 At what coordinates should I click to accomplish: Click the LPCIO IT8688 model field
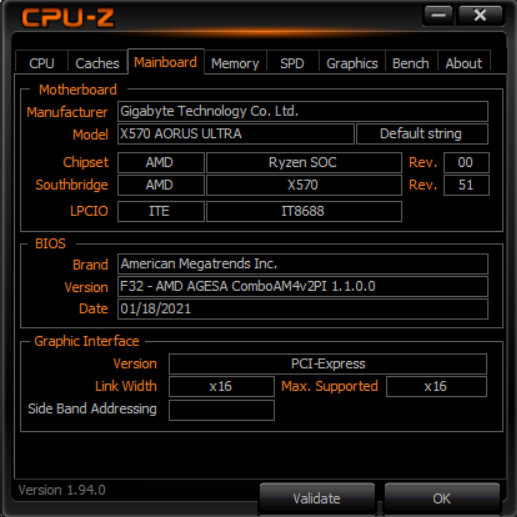pos(304,211)
